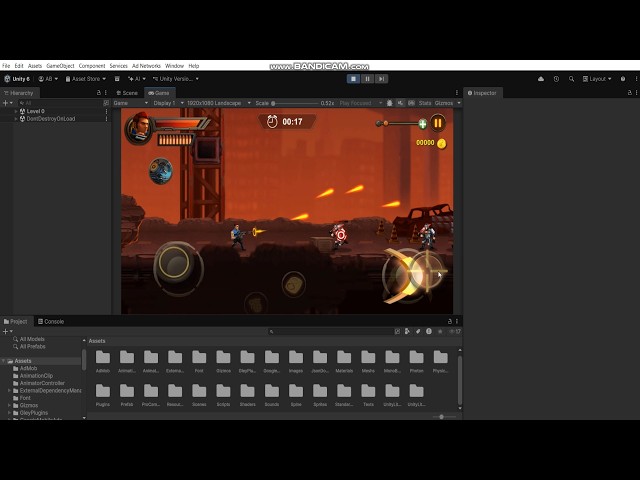Pause the running game in the Unity toolbar
This screenshot has width=640, height=480.
pyautogui.click(x=367, y=79)
